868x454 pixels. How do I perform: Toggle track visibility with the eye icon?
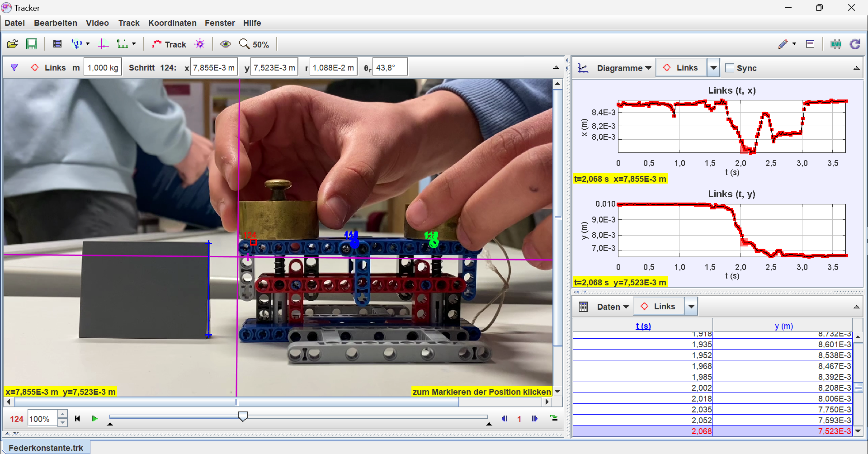tap(225, 44)
